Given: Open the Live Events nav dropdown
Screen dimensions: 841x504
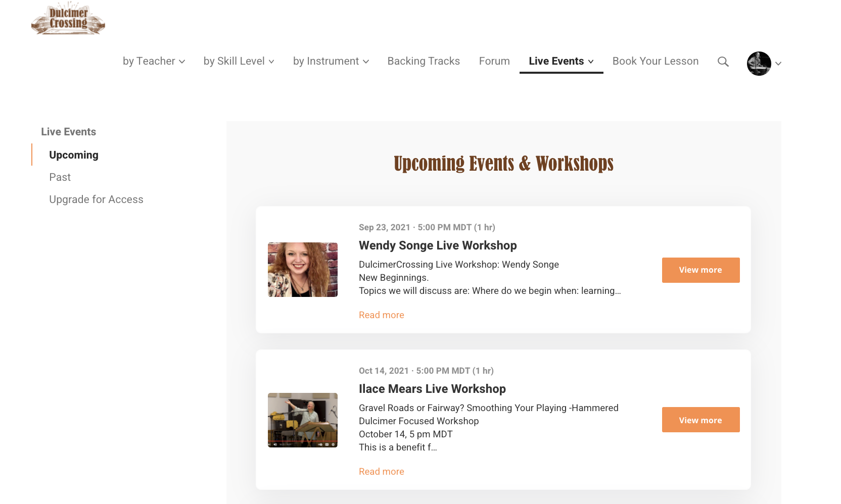Looking at the screenshot, I should click(x=561, y=61).
